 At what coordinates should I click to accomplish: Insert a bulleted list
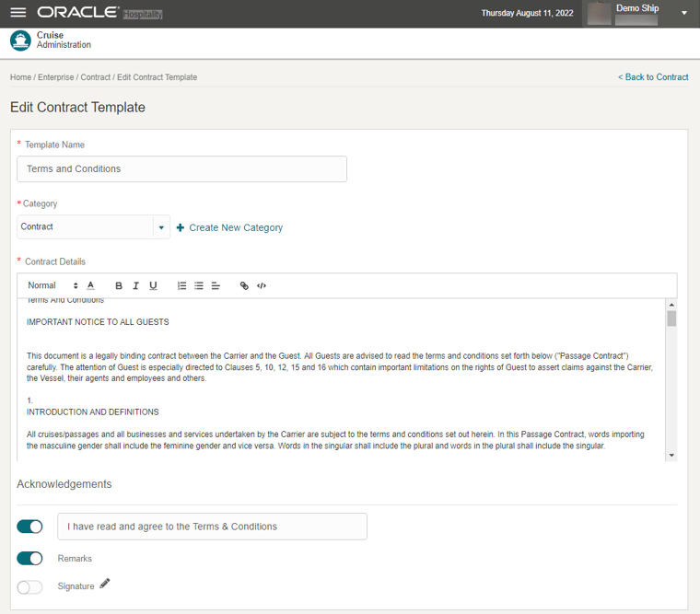[x=199, y=285]
